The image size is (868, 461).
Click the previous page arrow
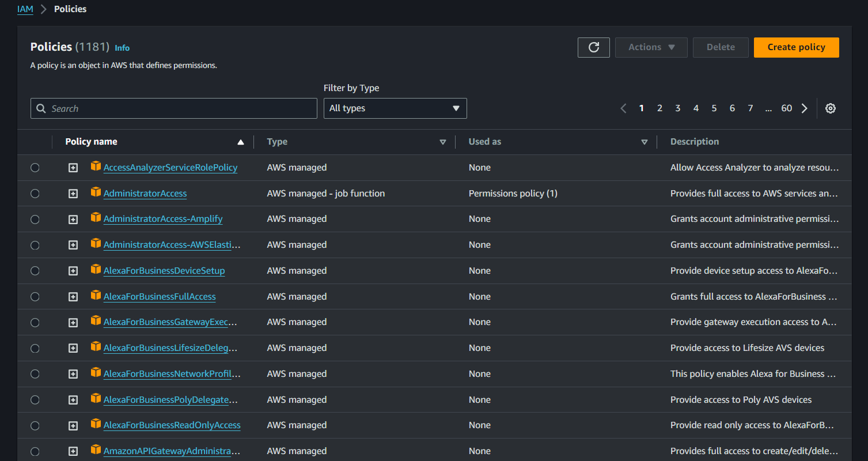click(623, 108)
